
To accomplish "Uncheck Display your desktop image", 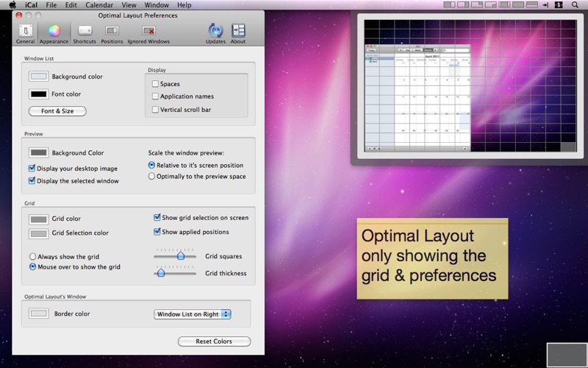I will [x=32, y=169].
